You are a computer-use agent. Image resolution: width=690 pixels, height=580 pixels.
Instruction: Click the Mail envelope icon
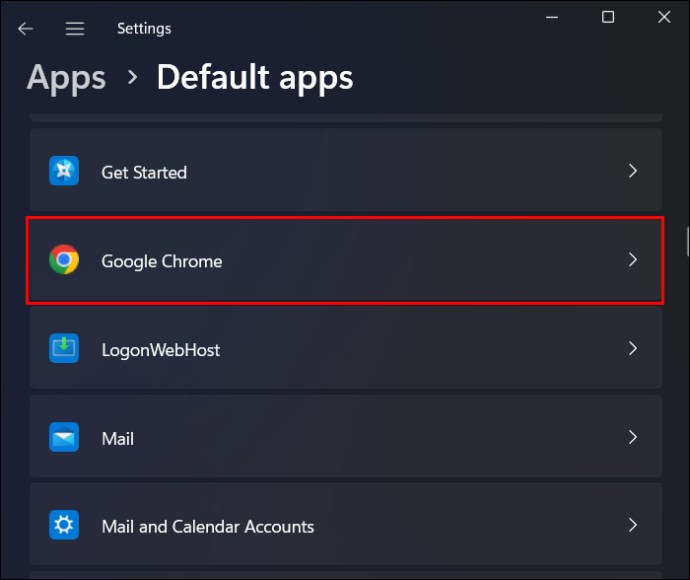click(x=64, y=438)
